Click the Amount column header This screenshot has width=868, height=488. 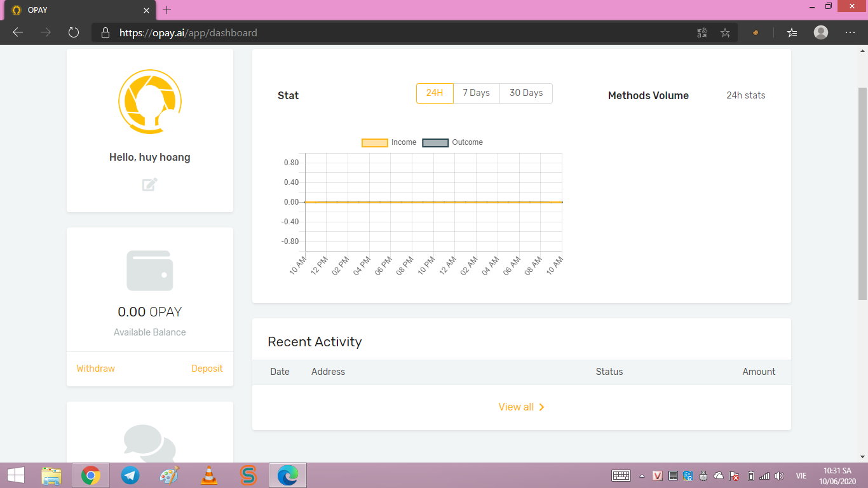(x=759, y=372)
